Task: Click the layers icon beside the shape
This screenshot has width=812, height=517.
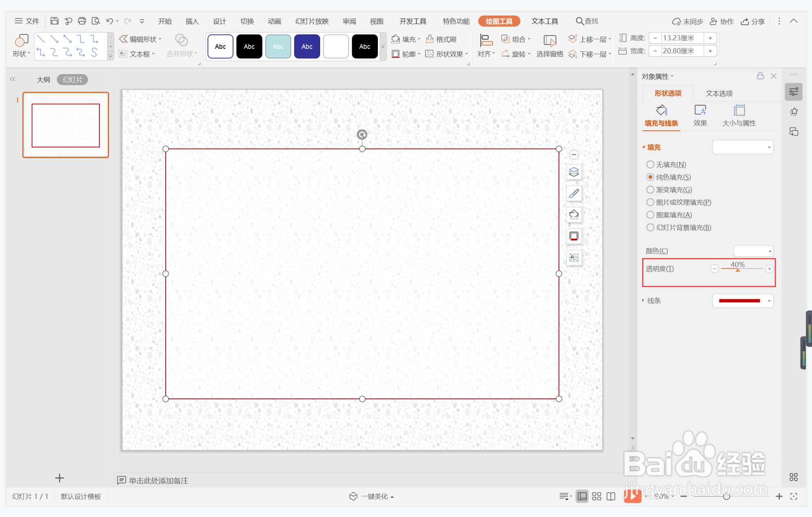Action: point(574,172)
